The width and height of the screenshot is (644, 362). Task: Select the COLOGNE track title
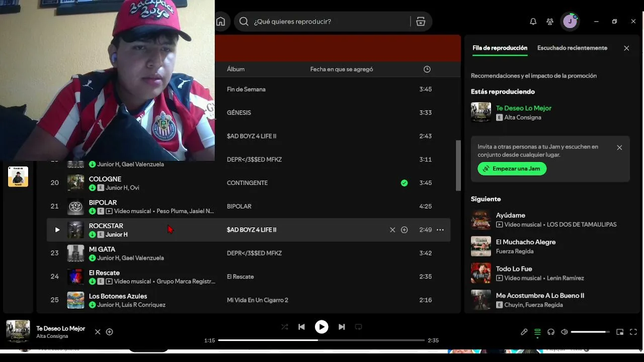point(105,179)
